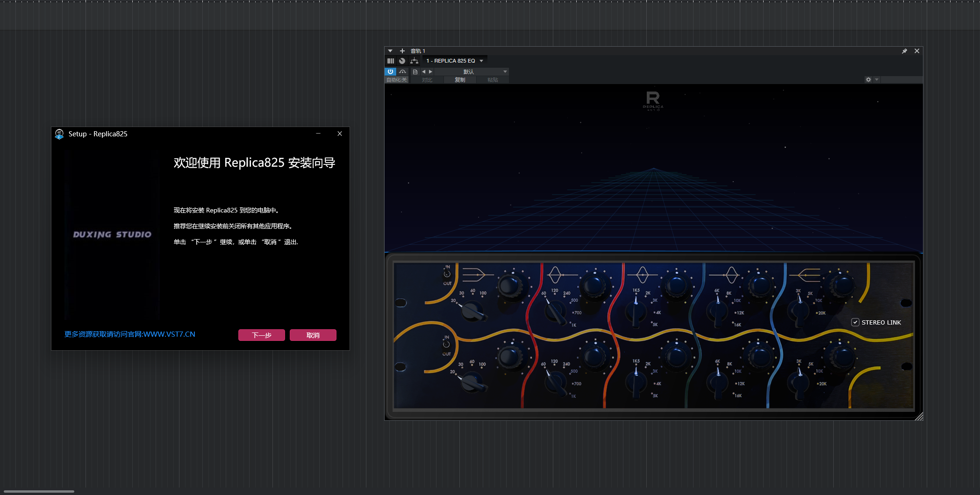Pin the plugin window open
Image resolution: width=980 pixels, height=495 pixels.
904,51
